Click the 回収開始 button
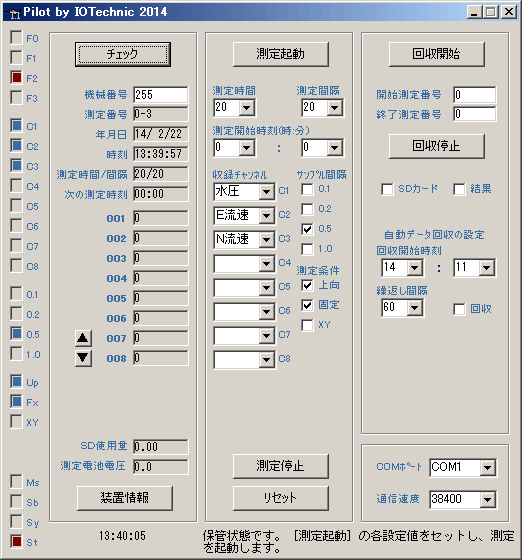The width and height of the screenshot is (522, 560). (437, 54)
